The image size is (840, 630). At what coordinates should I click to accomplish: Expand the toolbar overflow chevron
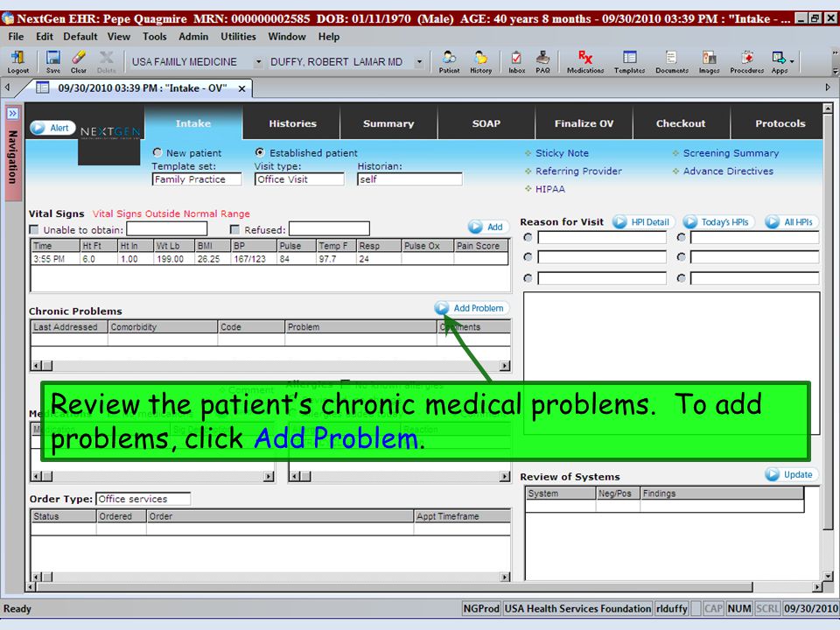835,71
